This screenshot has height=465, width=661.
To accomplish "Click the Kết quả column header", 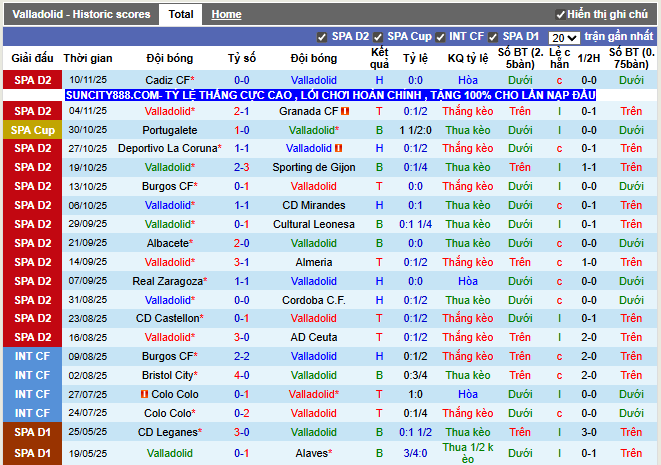I will 379,58.
